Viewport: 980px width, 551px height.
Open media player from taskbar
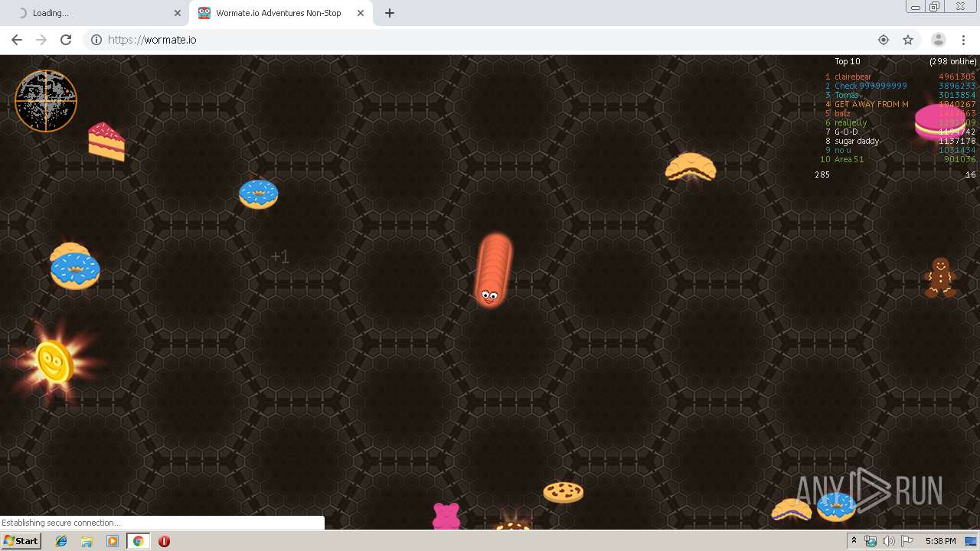point(113,541)
